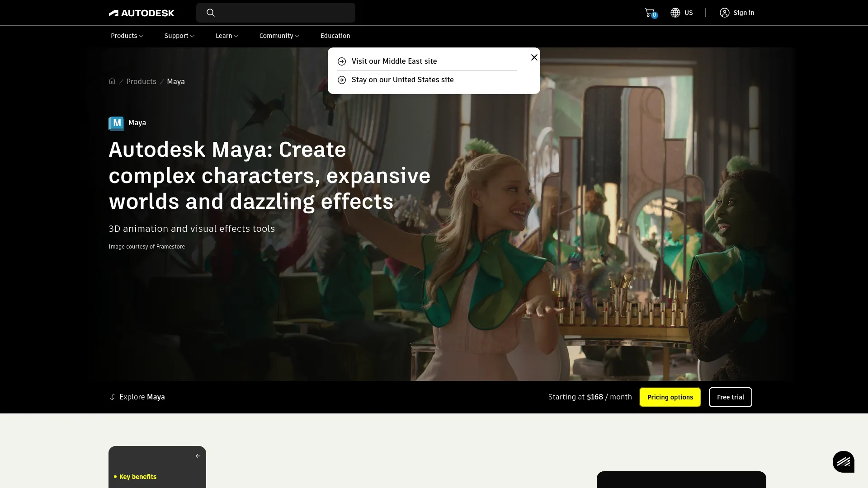
Task: Click into the search field
Action: (x=276, y=13)
